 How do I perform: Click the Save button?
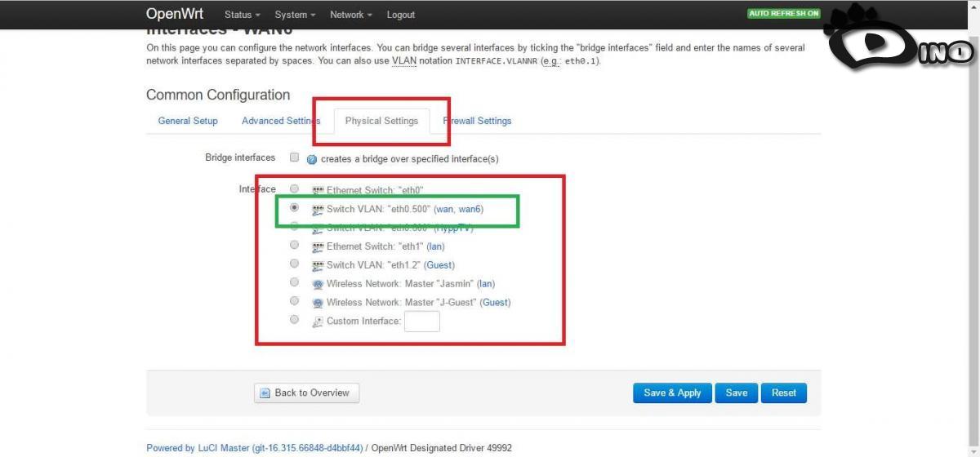(x=737, y=393)
